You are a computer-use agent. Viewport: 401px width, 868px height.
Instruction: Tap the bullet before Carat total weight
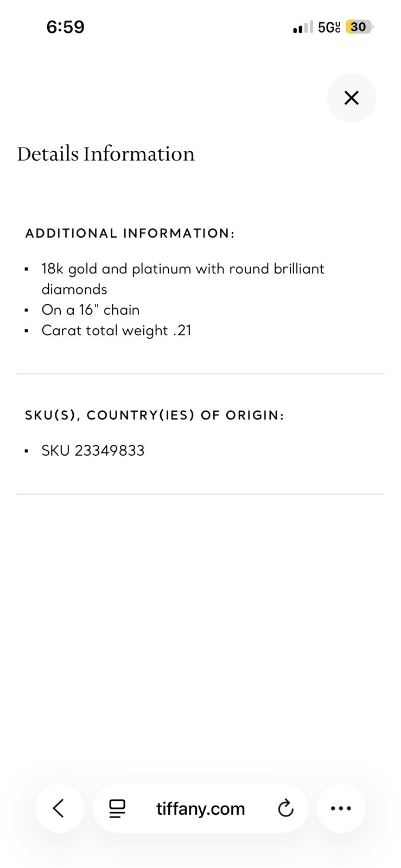(27, 331)
